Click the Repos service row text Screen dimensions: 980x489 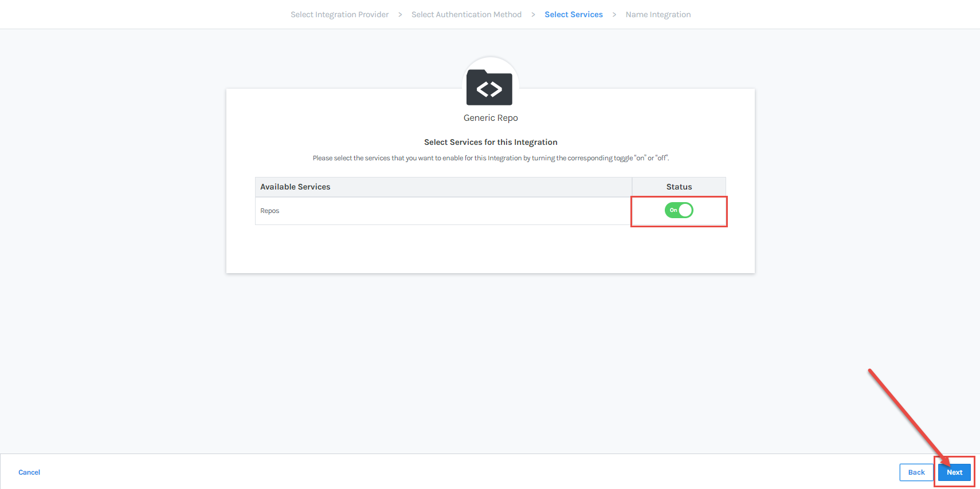pyautogui.click(x=270, y=211)
